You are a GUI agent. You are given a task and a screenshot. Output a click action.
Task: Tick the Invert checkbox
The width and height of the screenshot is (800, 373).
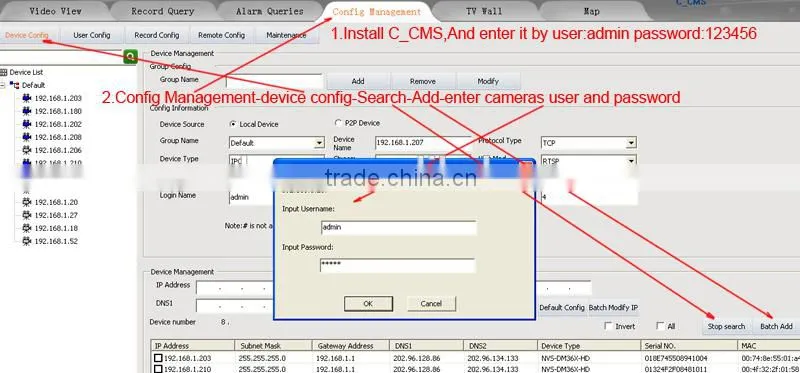coord(608,326)
